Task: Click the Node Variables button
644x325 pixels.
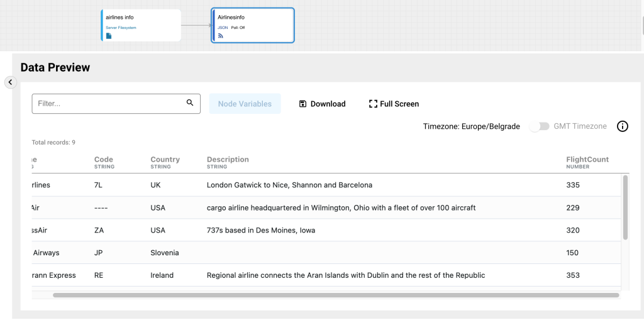Action: 245,104
